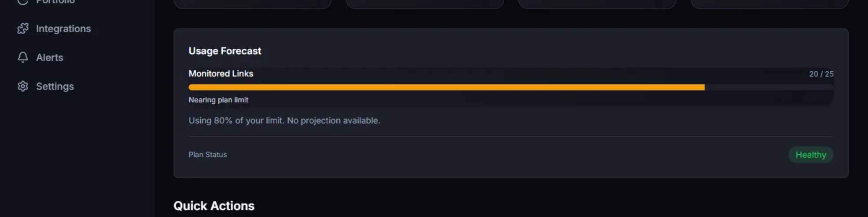Image resolution: width=868 pixels, height=217 pixels.
Task: Click the Alerts bell icon
Action: point(23,58)
